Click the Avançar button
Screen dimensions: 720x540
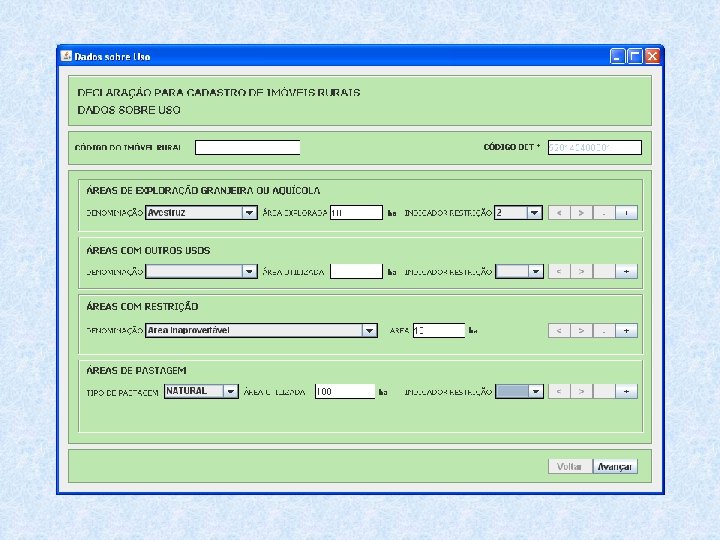615,467
